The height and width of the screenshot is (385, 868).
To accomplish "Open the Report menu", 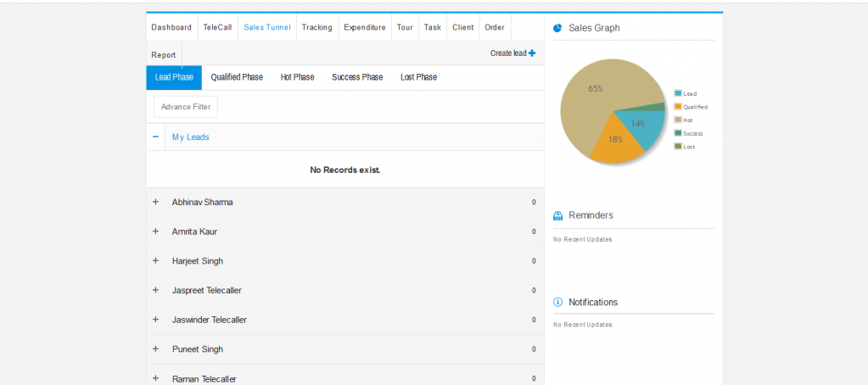I will 164,55.
